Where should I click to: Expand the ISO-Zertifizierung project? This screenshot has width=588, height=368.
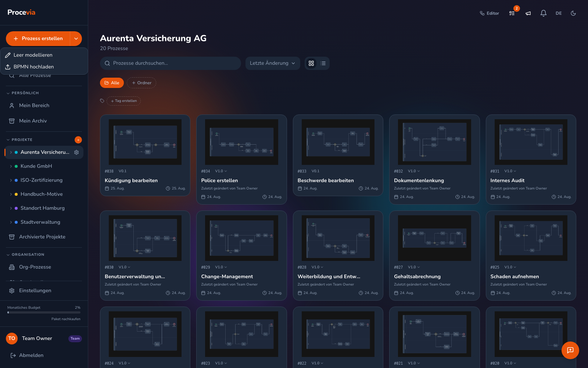11,180
